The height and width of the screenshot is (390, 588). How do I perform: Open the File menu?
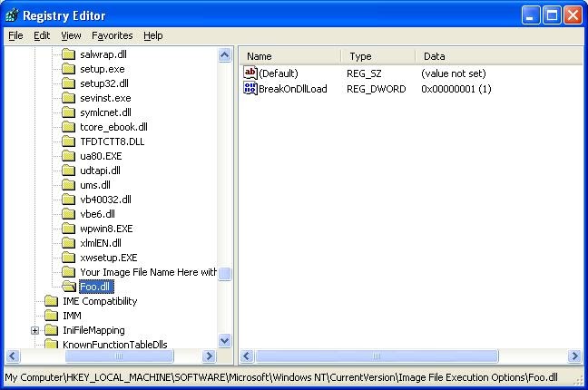coord(15,35)
